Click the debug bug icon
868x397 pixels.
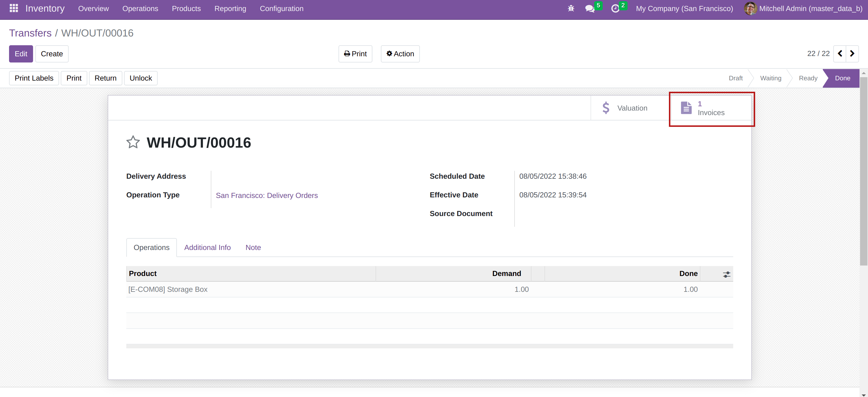click(570, 8)
